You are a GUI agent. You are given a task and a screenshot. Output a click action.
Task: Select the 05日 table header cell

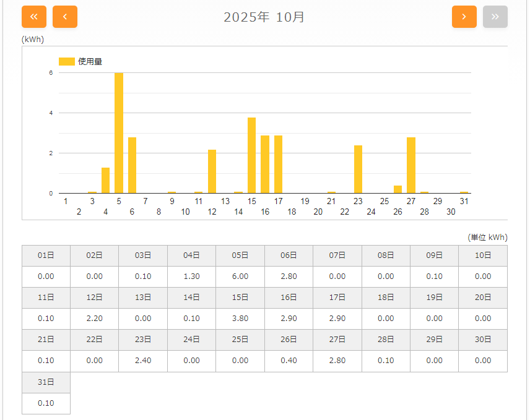coord(240,255)
